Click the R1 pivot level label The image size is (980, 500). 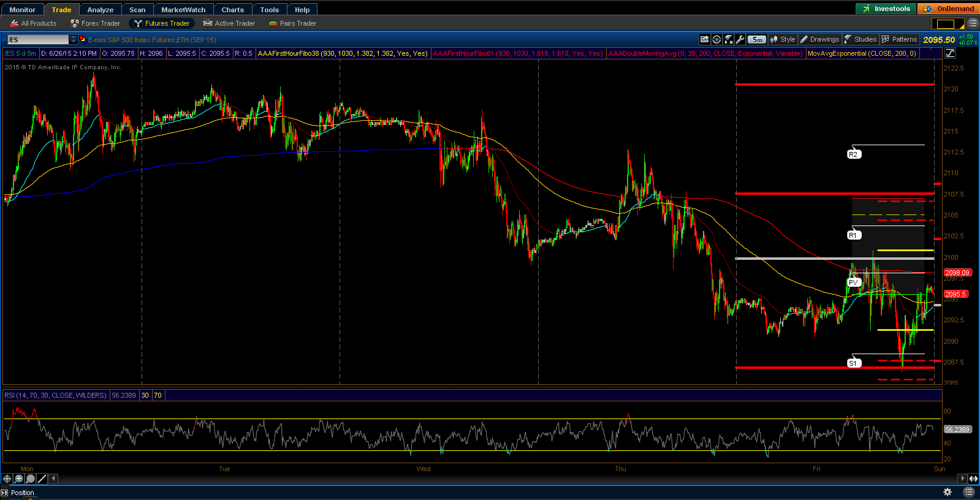854,235
